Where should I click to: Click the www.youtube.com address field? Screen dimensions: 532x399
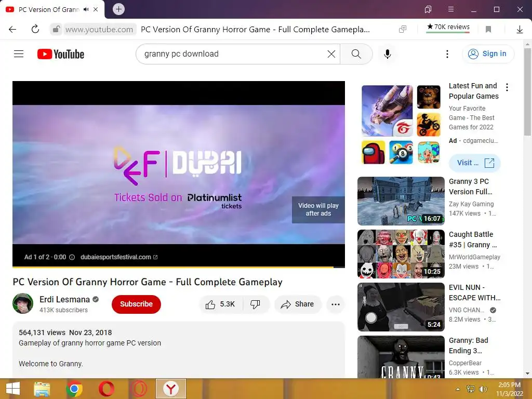pyautogui.click(x=99, y=30)
